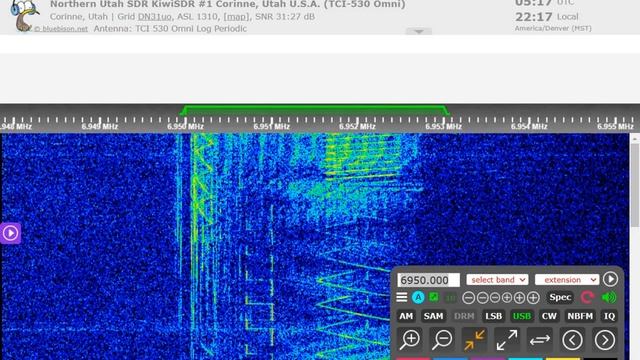640x360 pixels.
Task: Click the medium frequency step-up plus button
Action: click(x=519, y=298)
